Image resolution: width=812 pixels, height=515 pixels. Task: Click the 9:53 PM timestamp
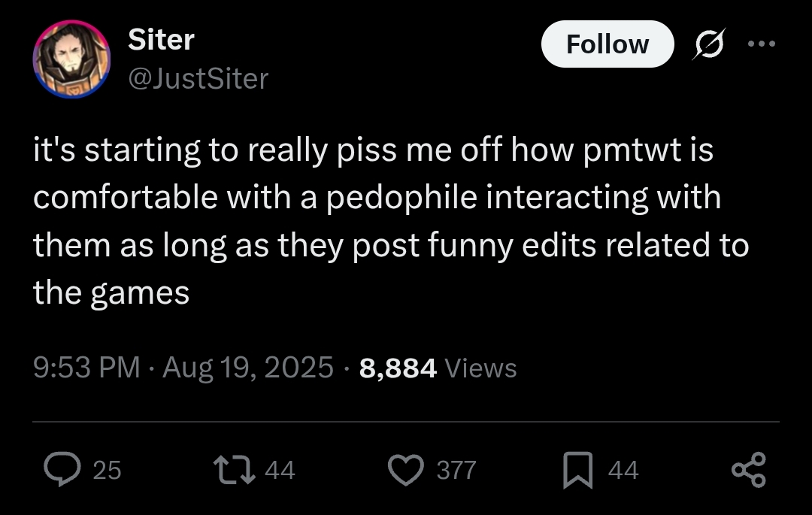pos(87,368)
